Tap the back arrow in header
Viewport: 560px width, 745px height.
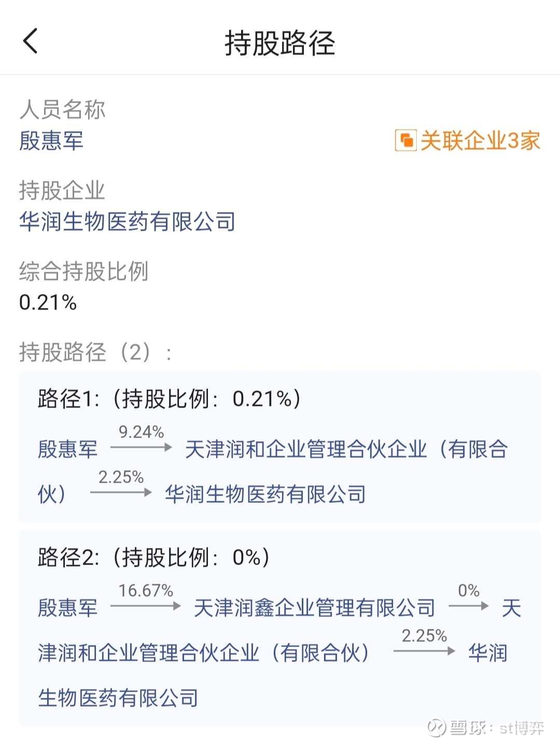(x=31, y=41)
